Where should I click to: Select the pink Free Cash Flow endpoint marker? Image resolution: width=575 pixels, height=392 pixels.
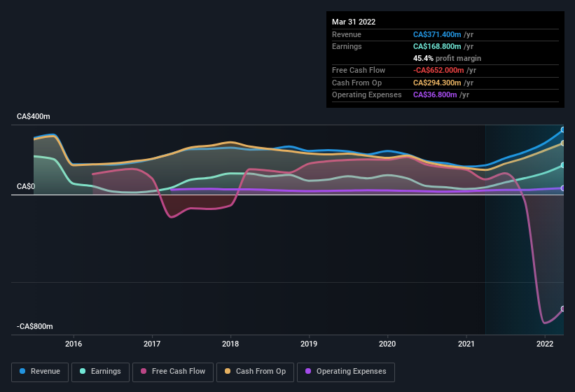click(x=563, y=309)
